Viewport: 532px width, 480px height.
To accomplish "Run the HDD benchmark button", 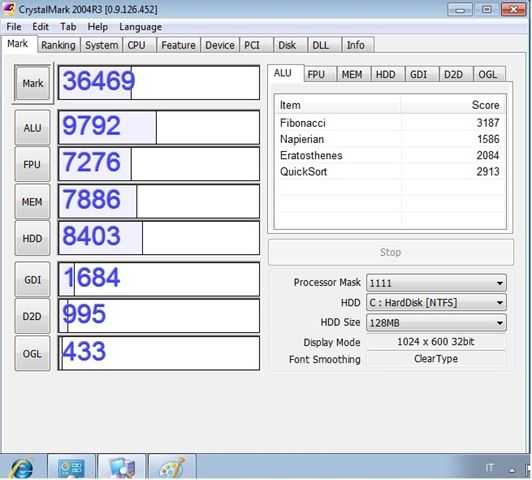I will click(33, 238).
